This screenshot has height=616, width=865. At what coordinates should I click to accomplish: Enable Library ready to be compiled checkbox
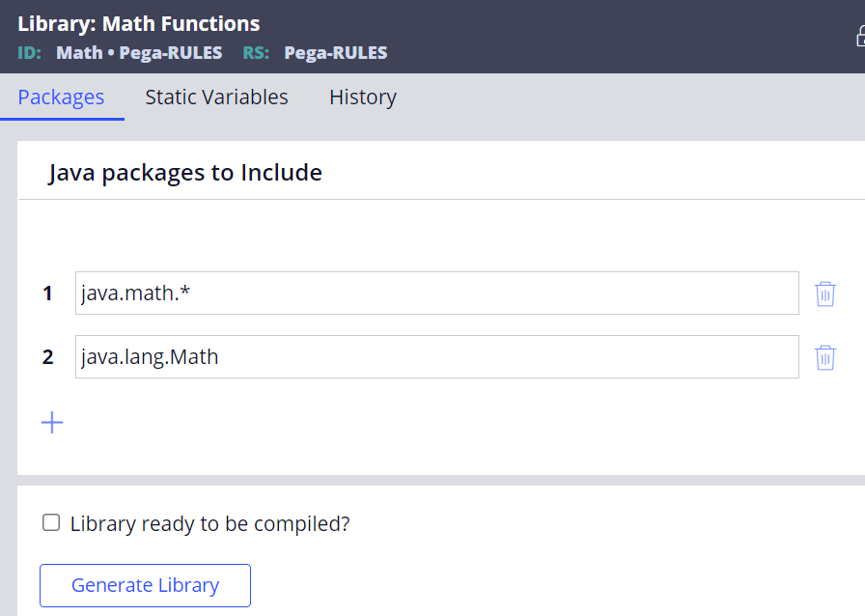click(x=51, y=522)
